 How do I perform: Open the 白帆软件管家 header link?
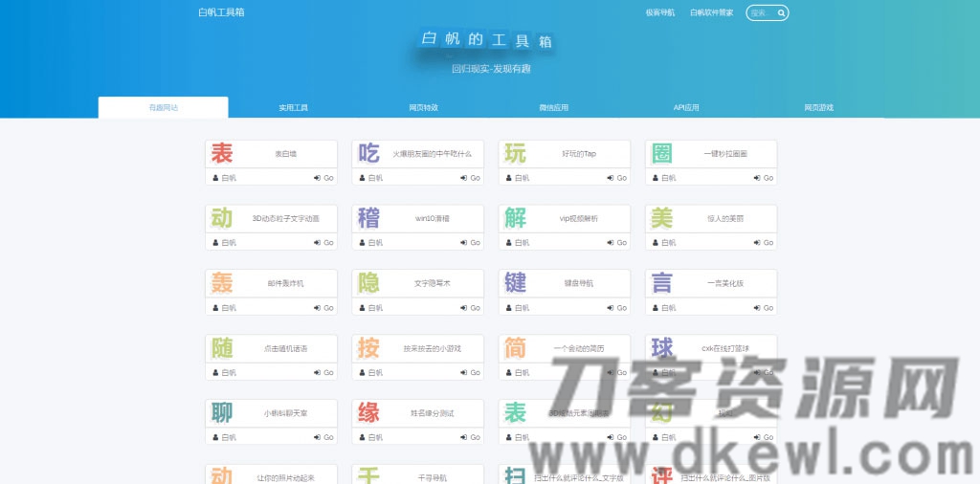click(x=711, y=13)
